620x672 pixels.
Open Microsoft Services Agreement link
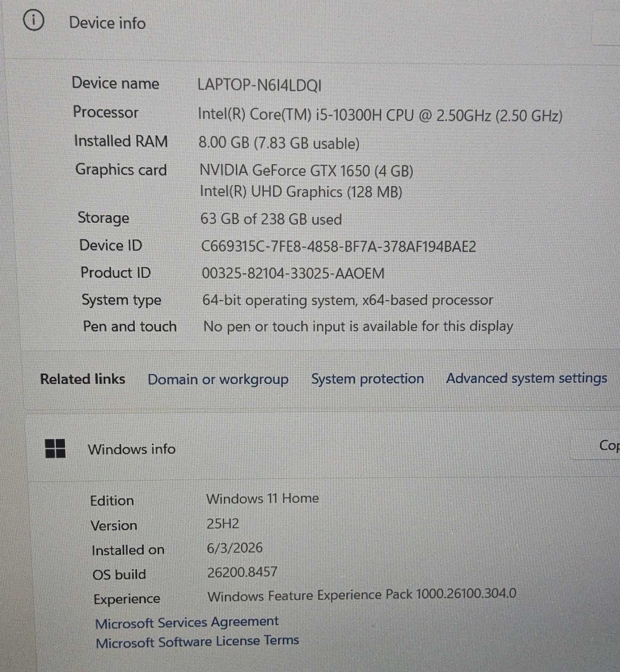tap(187, 622)
